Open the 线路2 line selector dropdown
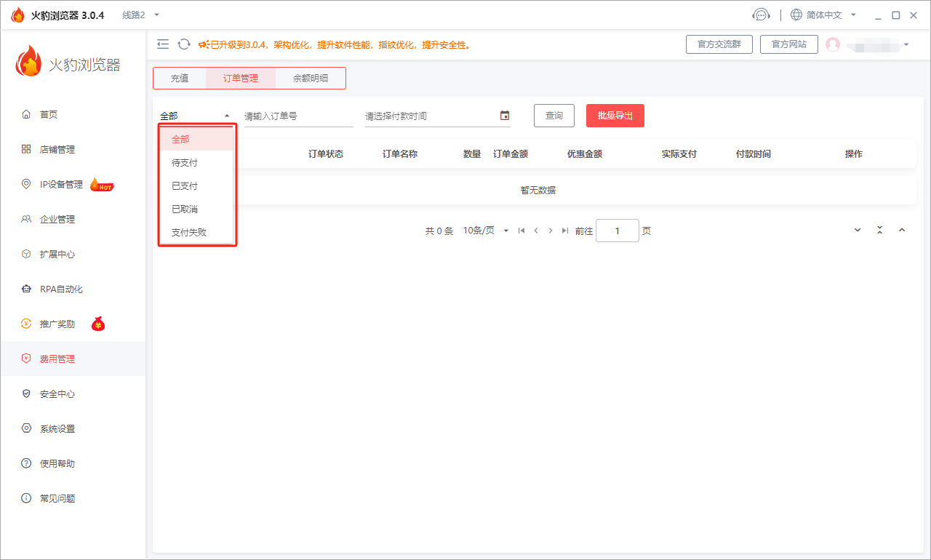The width and height of the screenshot is (931, 560). (x=140, y=15)
